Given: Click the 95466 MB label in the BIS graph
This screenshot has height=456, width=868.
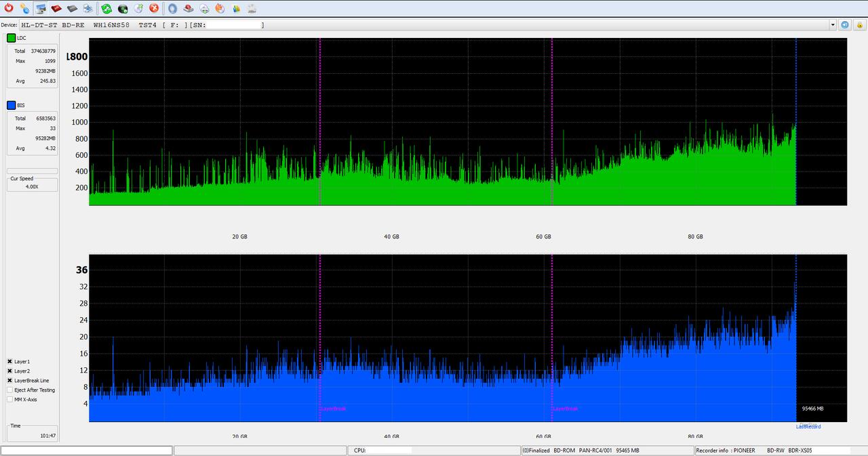Looking at the screenshot, I should (x=812, y=409).
